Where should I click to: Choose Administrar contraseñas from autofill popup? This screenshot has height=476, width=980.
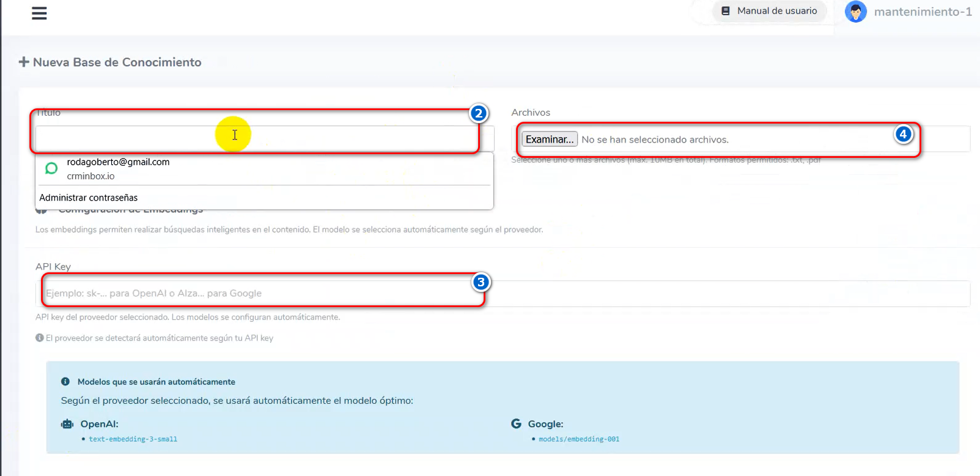click(89, 198)
